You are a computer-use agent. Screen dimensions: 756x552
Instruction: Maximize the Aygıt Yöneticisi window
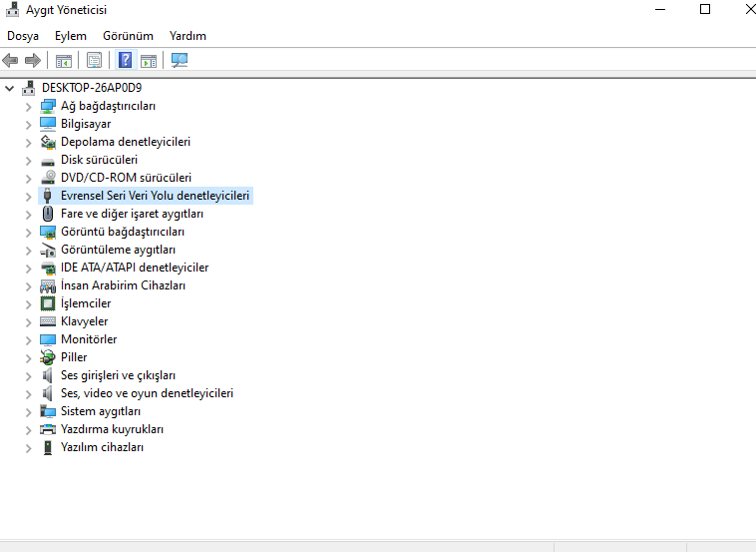click(705, 10)
